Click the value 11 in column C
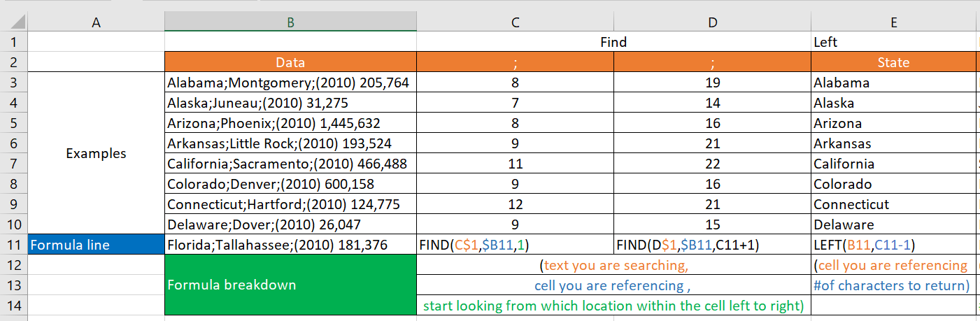 coord(515,164)
